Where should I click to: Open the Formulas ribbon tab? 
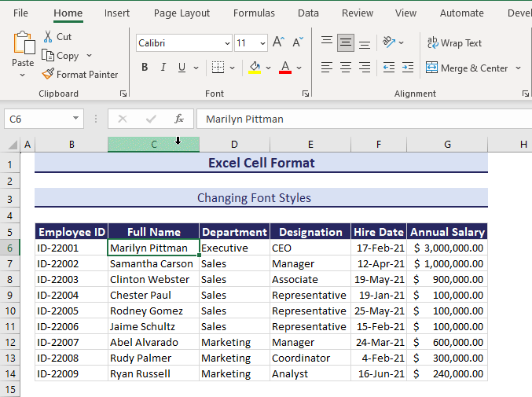254,13
